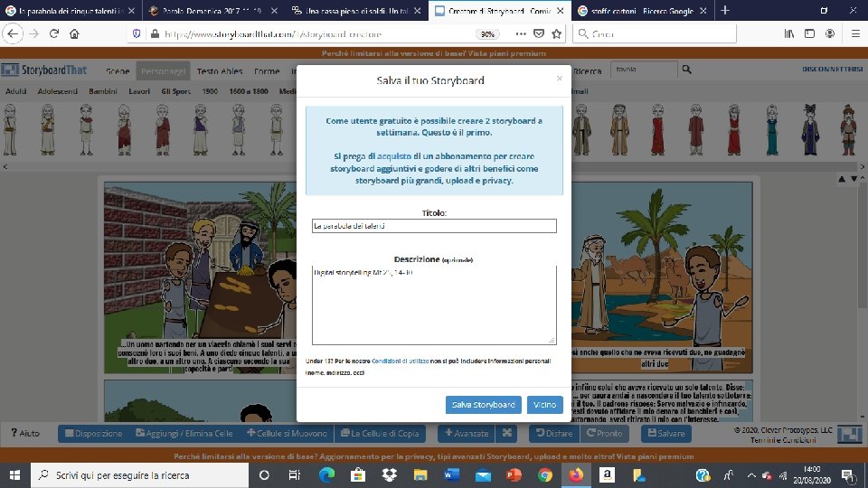
Task: Click the address bar URL
Action: coord(273,34)
